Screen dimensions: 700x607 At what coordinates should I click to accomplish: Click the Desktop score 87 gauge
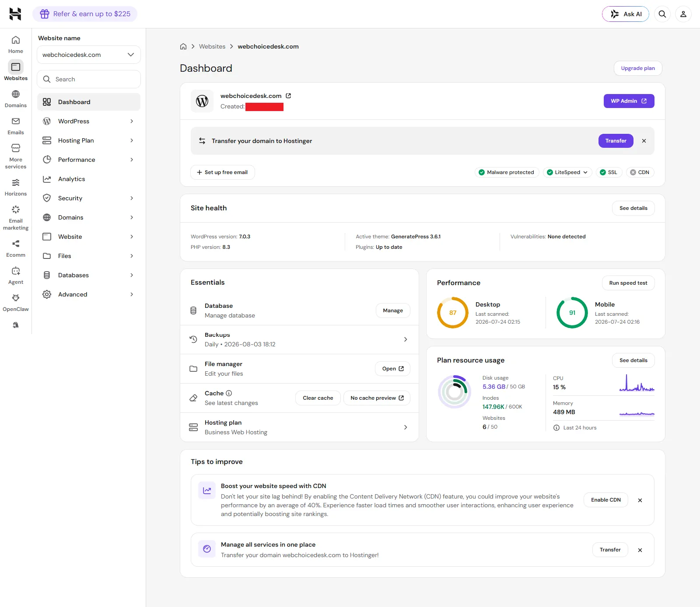[453, 313]
